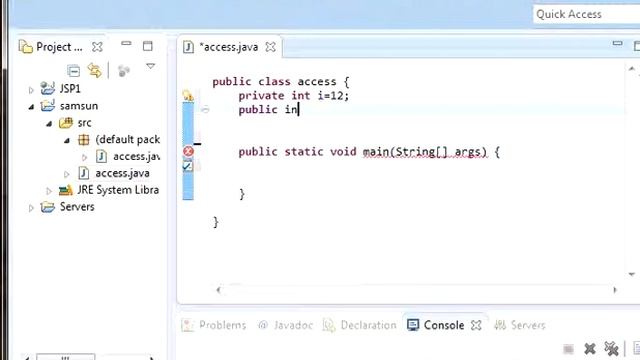Click into the Quick Access search field
This screenshot has width=640, height=360.
click(x=586, y=14)
